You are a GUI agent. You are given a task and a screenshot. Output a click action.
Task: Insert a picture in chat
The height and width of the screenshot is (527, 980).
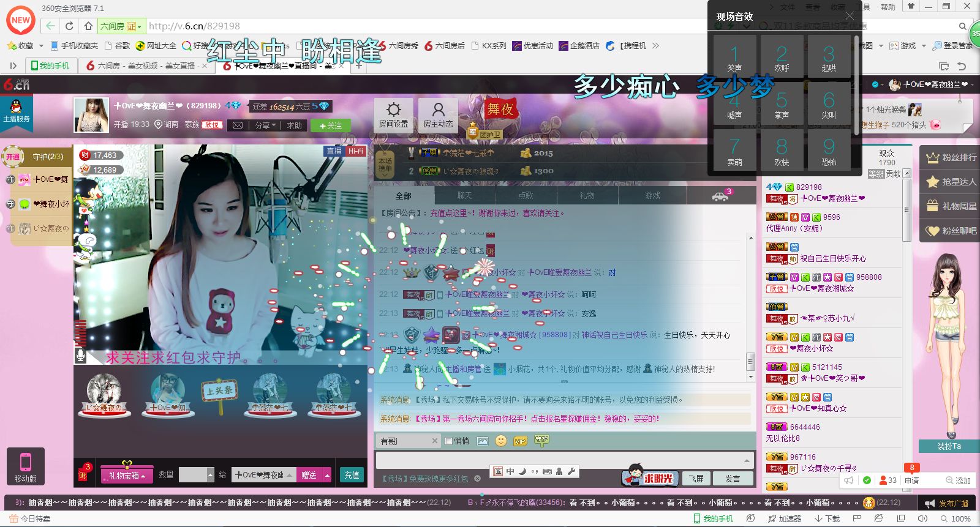483,441
